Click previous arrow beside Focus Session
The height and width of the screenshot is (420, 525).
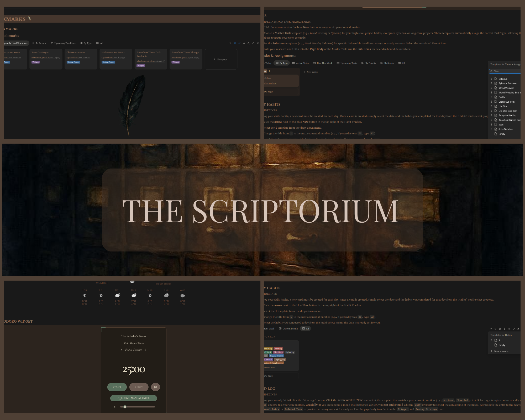pos(122,350)
